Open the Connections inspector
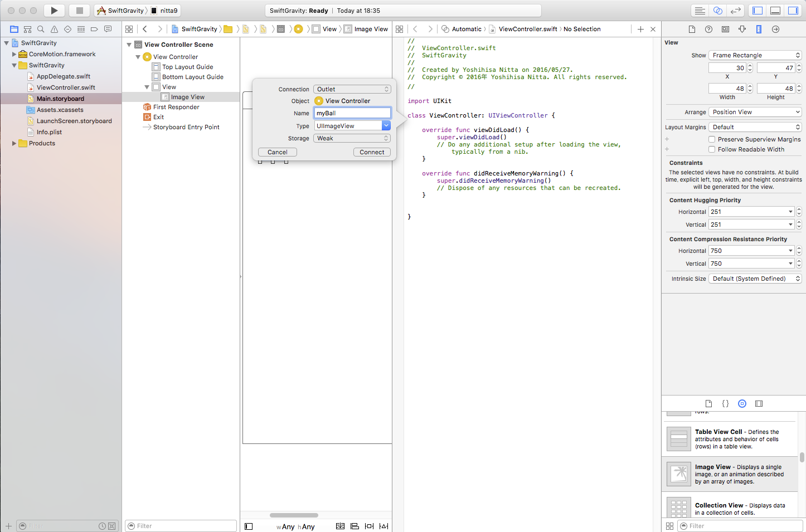Viewport: 806px width, 532px height. (775, 30)
